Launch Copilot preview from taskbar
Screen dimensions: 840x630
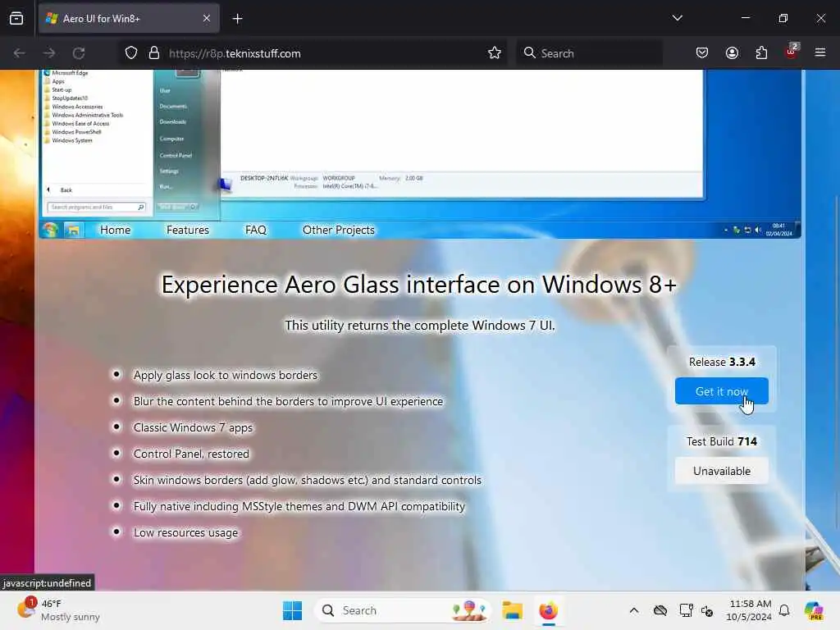pyautogui.click(x=814, y=610)
